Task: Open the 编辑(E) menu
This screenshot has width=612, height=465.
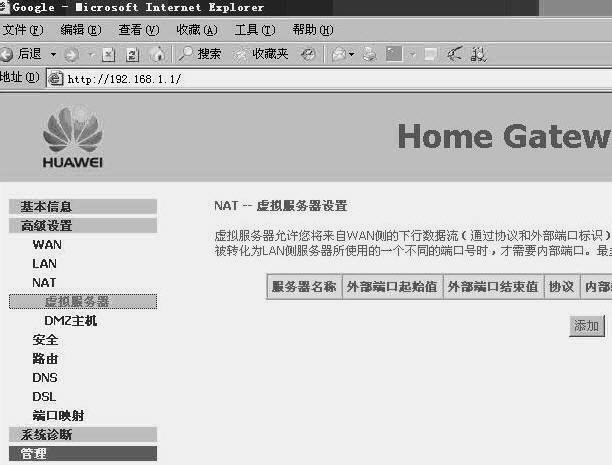Action: tap(81, 30)
